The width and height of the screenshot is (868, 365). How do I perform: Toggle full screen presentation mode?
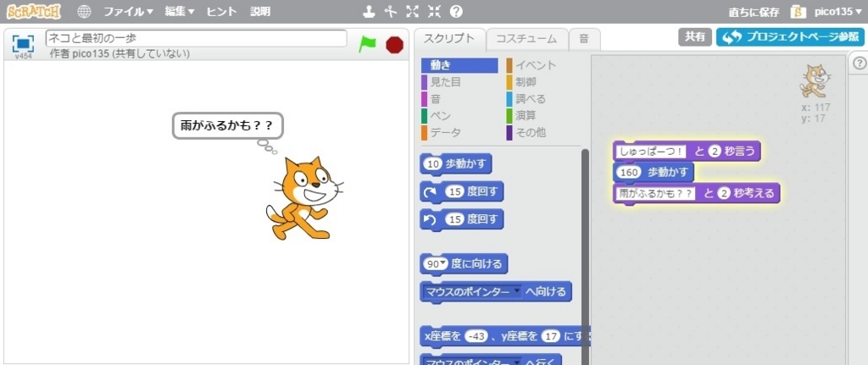pos(23,43)
